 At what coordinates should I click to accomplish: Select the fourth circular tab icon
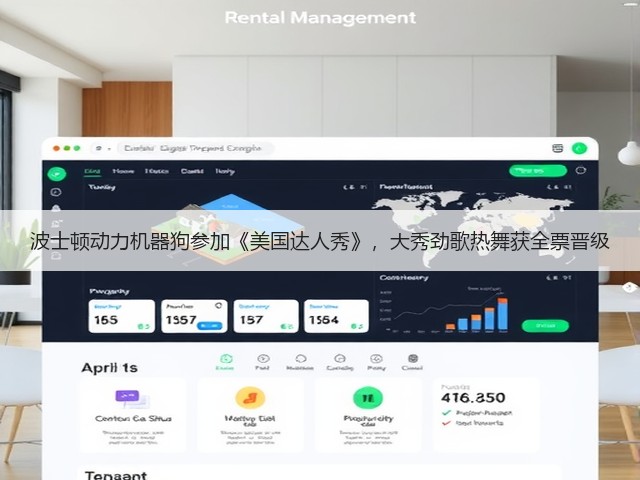tap(340, 359)
